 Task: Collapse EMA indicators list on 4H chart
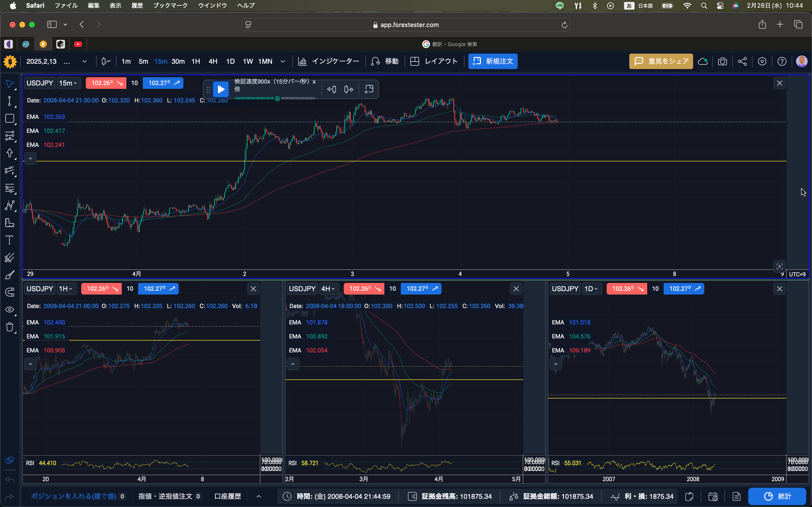pyautogui.click(x=293, y=364)
